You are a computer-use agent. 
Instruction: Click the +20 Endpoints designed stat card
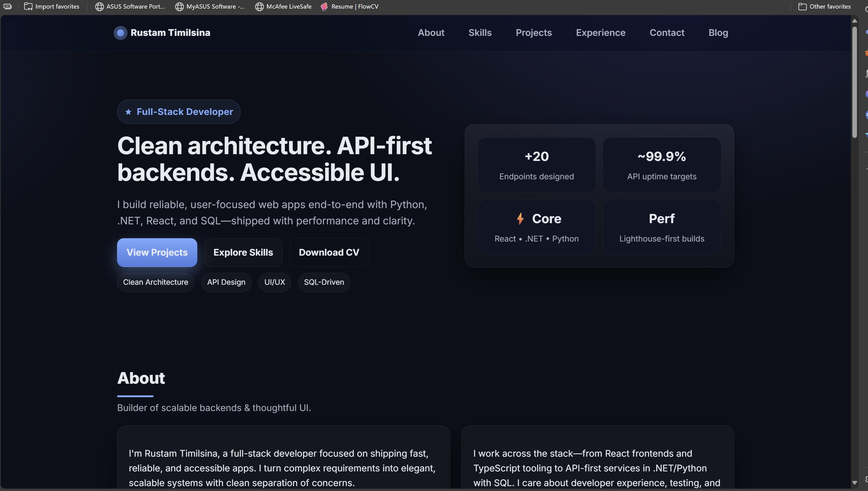[x=536, y=165]
